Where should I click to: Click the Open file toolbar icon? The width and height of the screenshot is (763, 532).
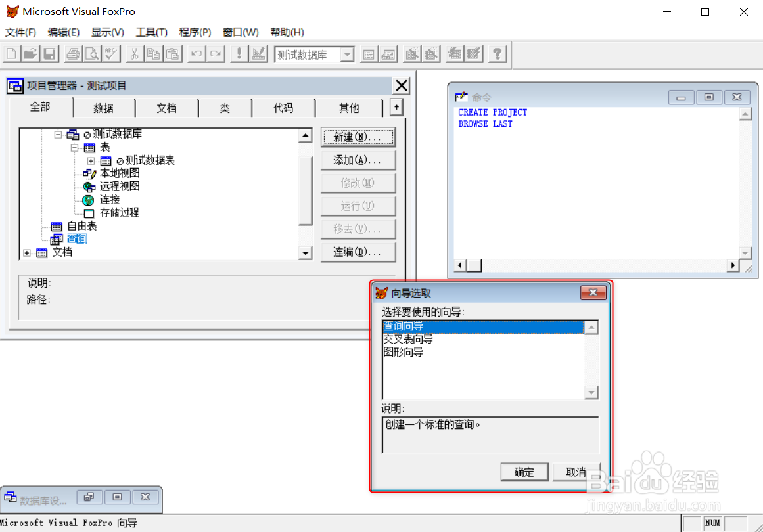click(x=31, y=54)
